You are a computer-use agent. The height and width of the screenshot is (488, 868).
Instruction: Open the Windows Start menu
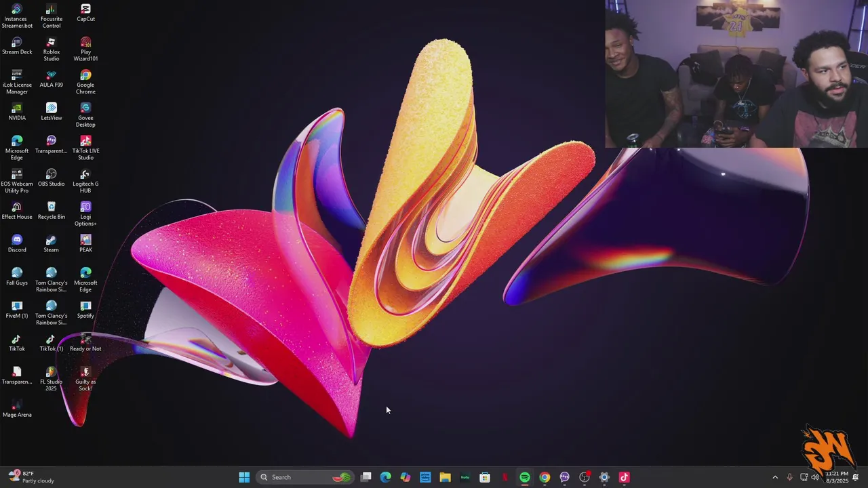tap(244, 477)
